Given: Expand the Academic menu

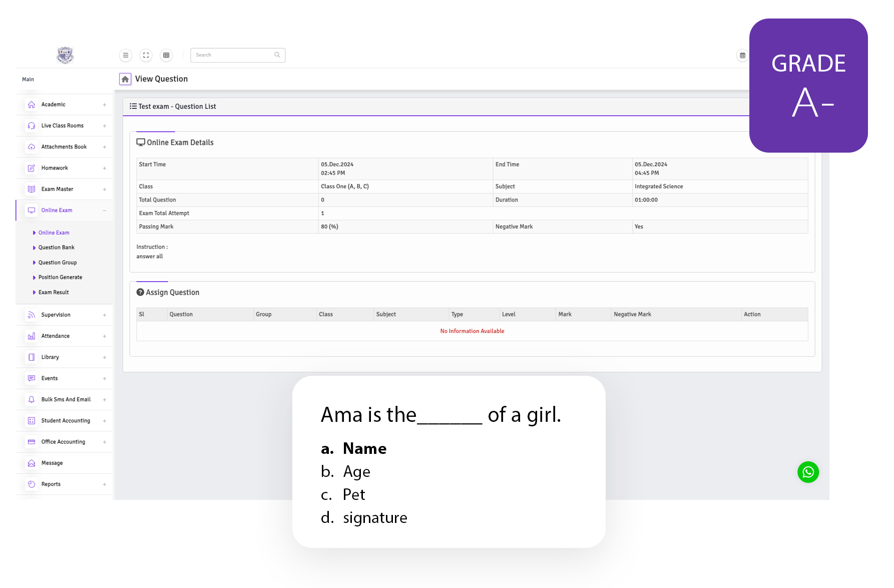Looking at the screenshot, I should [x=64, y=105].
